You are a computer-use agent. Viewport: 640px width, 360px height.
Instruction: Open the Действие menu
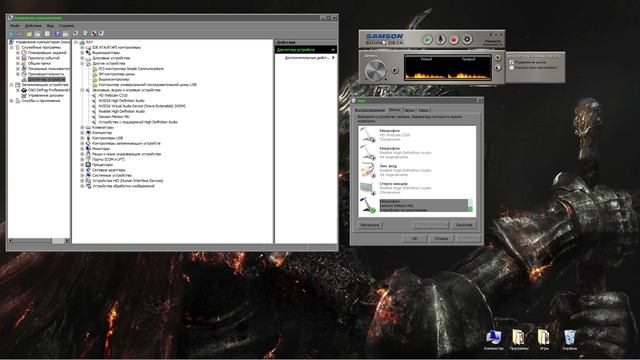point(33,26)
